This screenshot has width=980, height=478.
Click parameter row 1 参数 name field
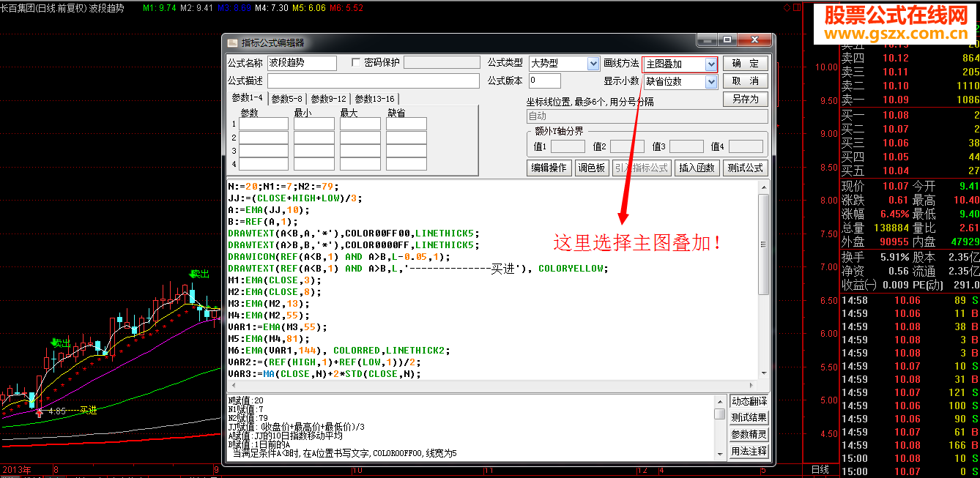tap(264, 124)
